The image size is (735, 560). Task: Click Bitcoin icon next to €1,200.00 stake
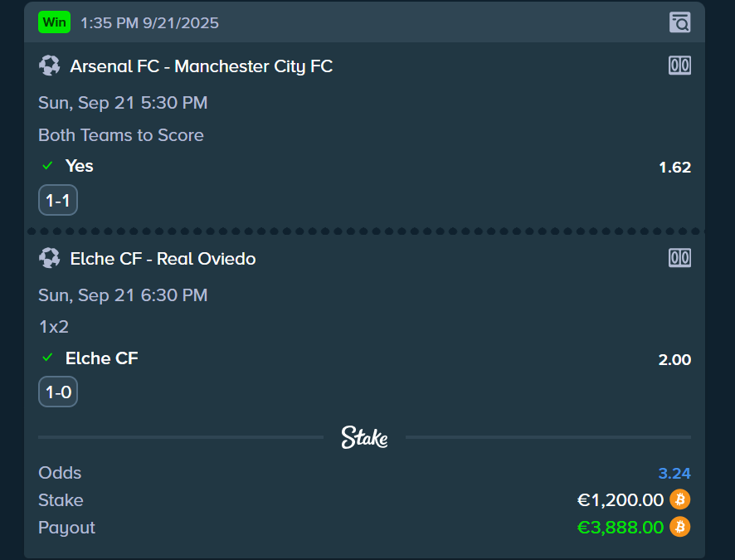pos(680,499)
